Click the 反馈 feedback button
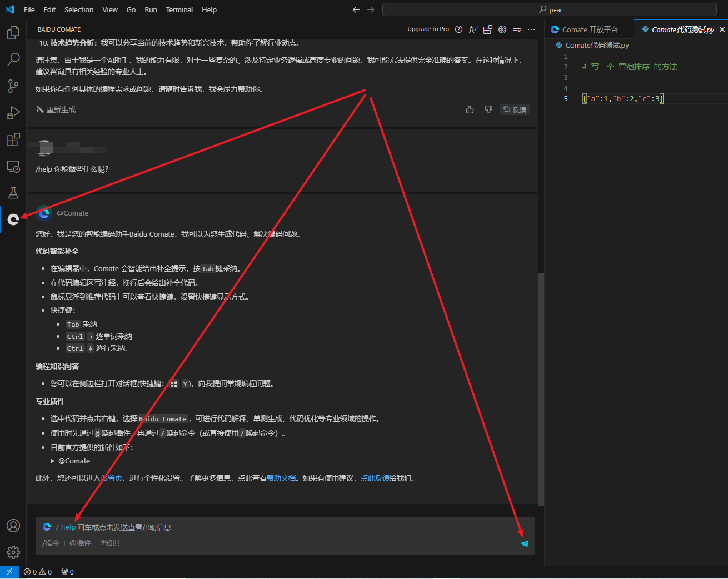Screen dimensions: 728x579 click(515, 109)
